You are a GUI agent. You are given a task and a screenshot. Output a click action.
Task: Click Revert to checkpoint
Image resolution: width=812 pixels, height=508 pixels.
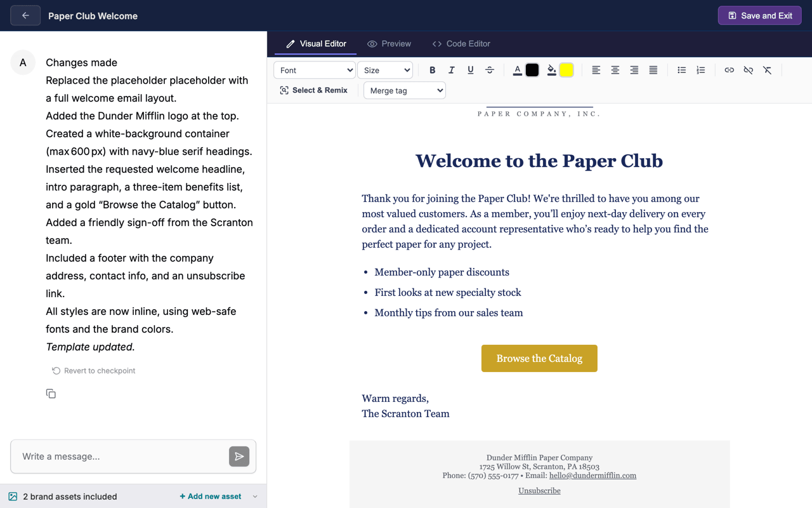pyautogui.click(x=93, y=371)
